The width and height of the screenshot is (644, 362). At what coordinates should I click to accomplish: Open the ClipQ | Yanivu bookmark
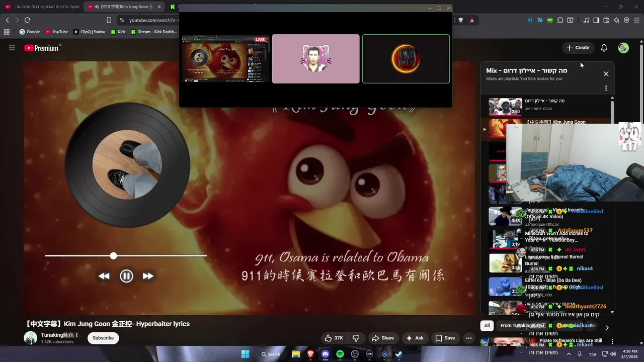pos(89,32)
